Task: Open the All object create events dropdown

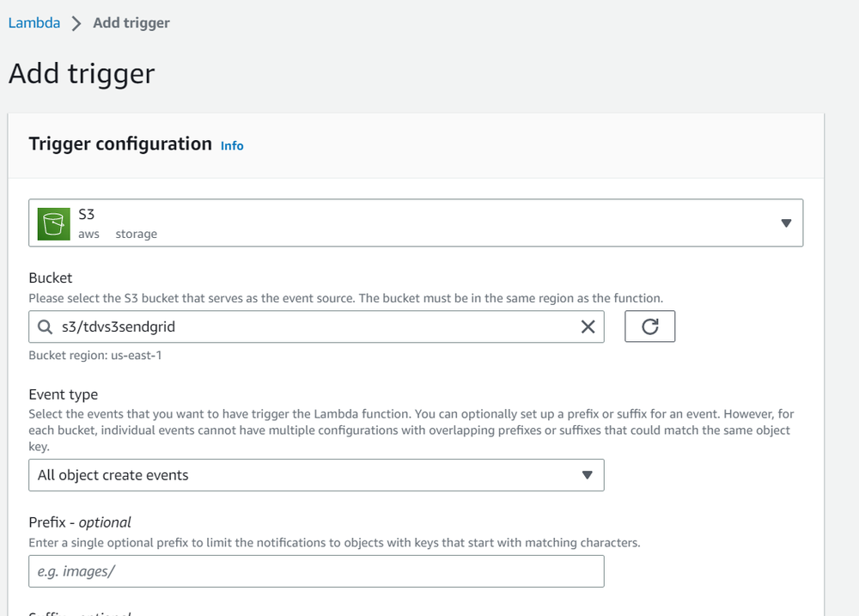Action: (316, 474)
